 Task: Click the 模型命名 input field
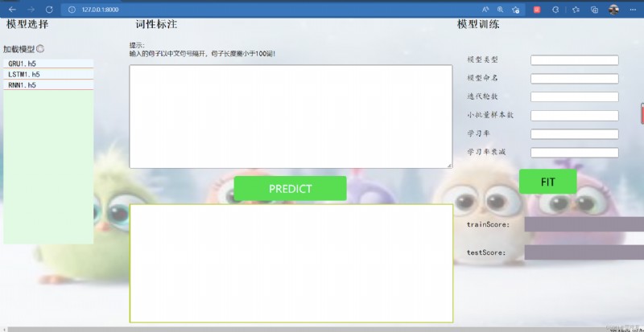click(575, 79)
